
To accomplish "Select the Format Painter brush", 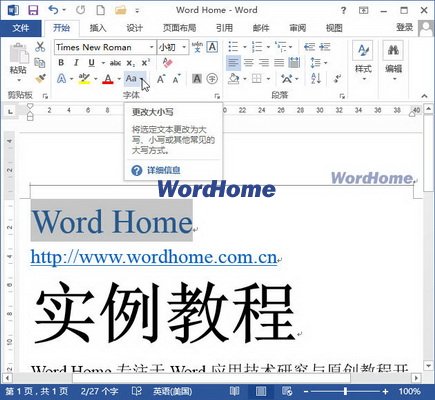I will [x=40, y=79].
